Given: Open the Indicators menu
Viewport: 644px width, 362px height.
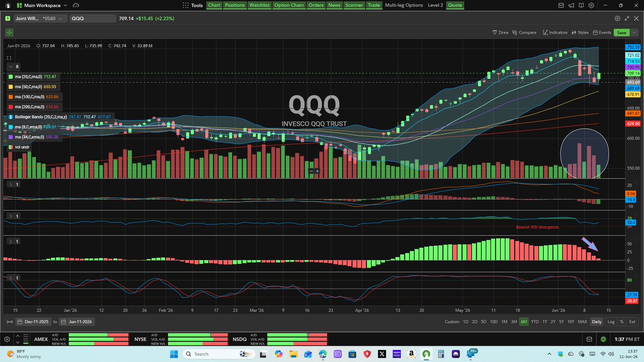Looking at the screenshot, I should (x=555, y=32).
